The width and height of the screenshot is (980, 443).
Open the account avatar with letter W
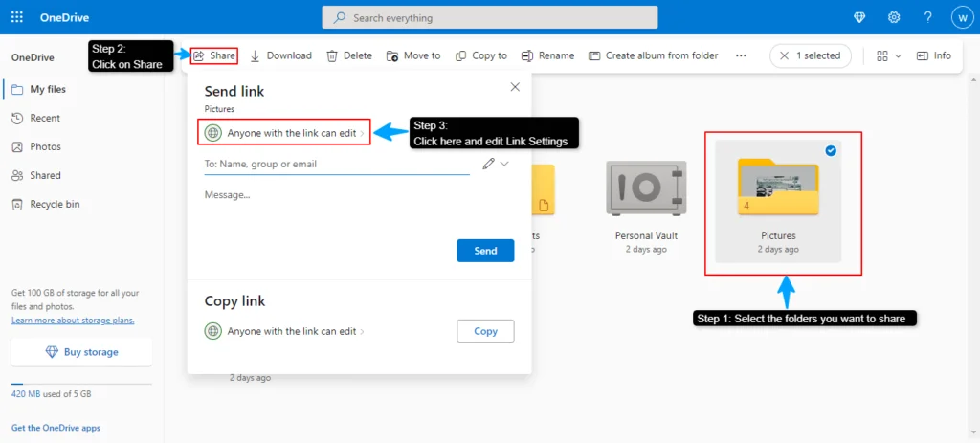pyautogui.click(x=962, y=17)
